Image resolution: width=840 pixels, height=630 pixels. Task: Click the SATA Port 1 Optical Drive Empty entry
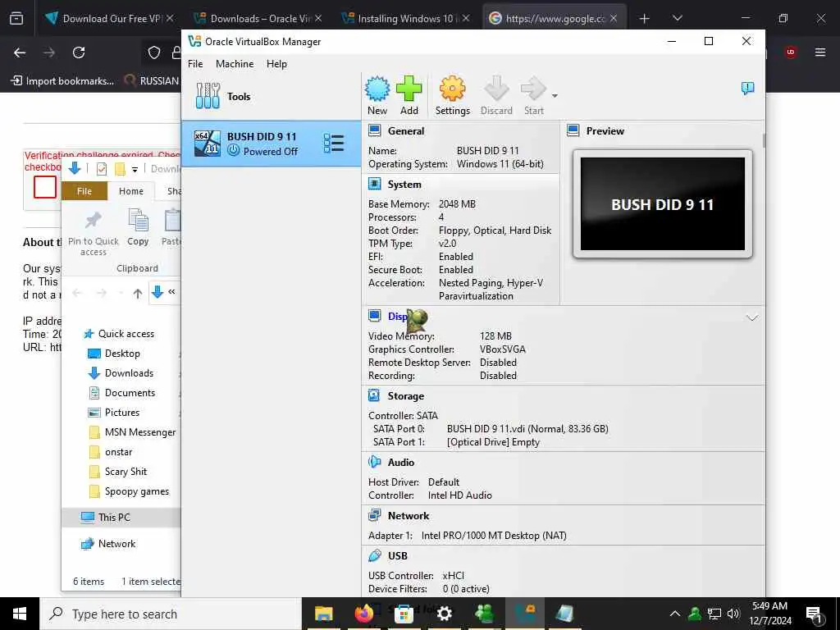pos(493,442)
